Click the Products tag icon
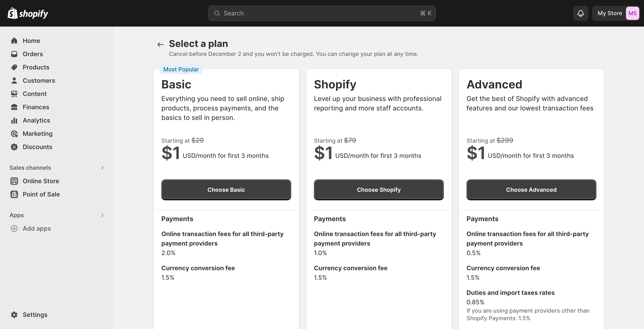644x329 pixels. click(14, 67)
